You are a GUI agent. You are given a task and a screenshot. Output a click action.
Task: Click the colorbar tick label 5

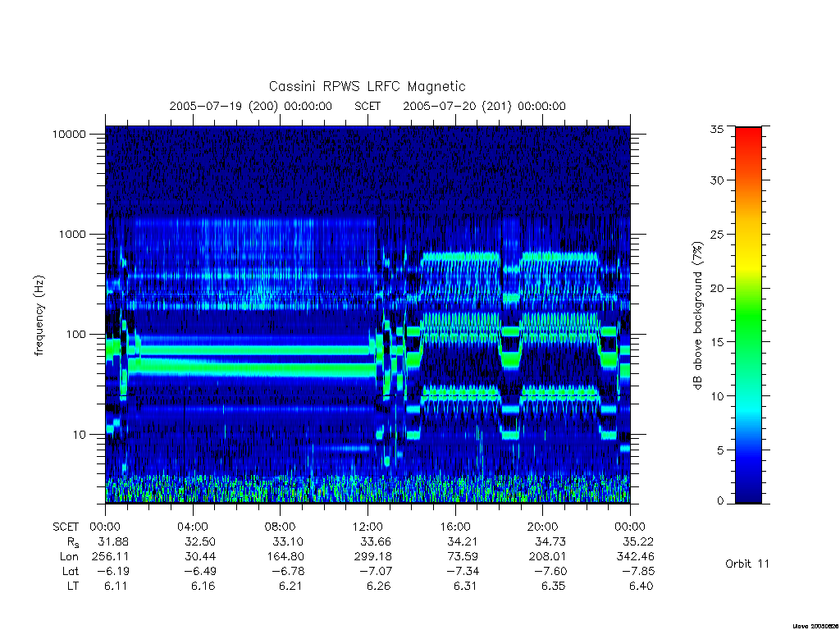[x=720, y=450]
